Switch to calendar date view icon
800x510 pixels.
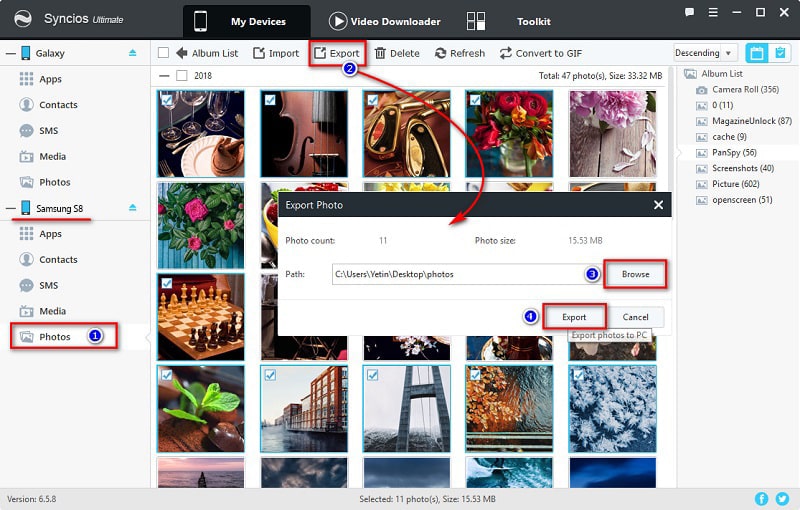pyautogui.click(x=757, y=53)
